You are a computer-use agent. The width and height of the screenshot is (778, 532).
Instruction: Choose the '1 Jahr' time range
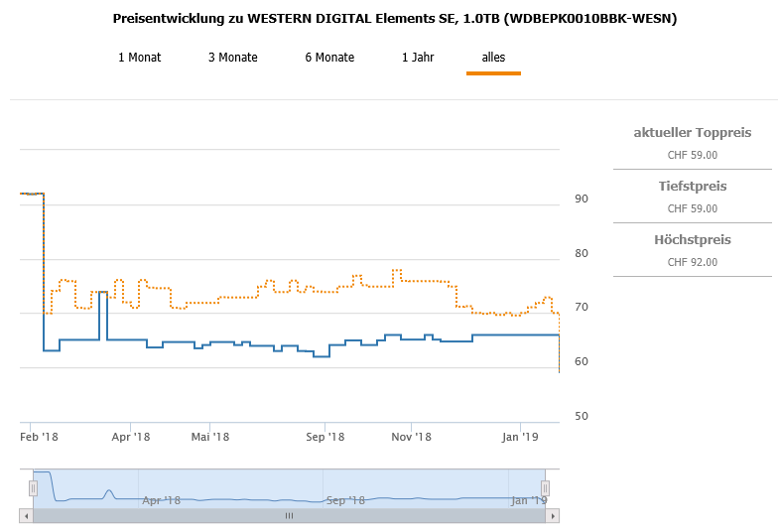coord(418,58)
